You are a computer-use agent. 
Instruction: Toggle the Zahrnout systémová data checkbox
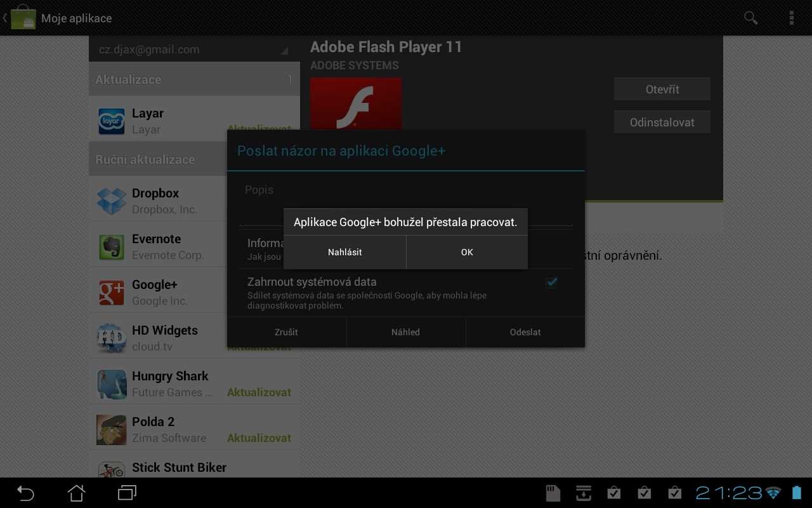pyautogui.click(x=551, y=283)
